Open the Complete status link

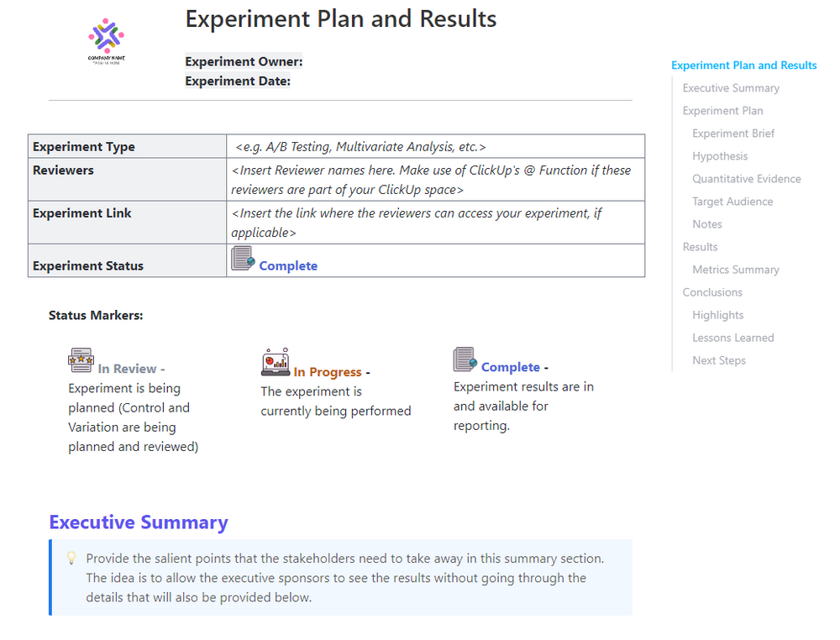[288, 265]
